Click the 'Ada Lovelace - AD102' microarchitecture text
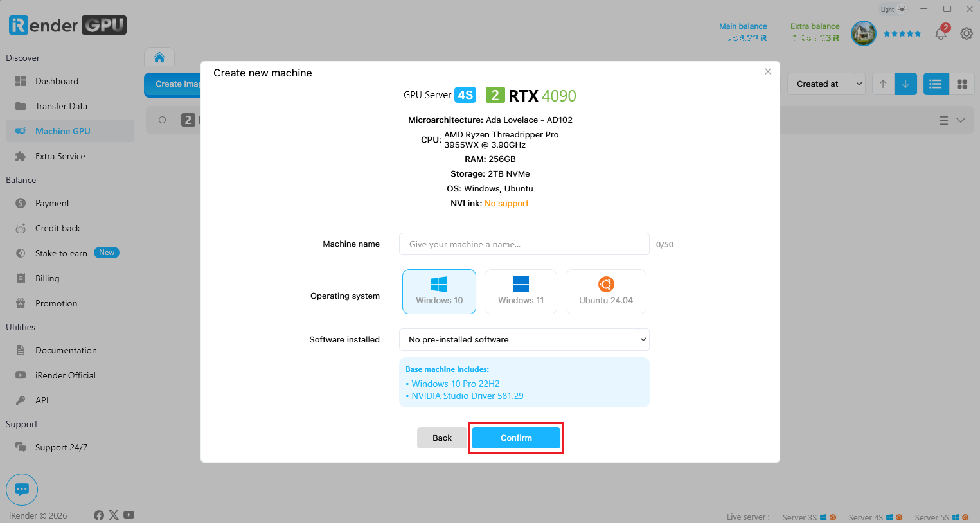Image resolution: width=980 pixels, height=523 pixels. (x=529, y=120)
